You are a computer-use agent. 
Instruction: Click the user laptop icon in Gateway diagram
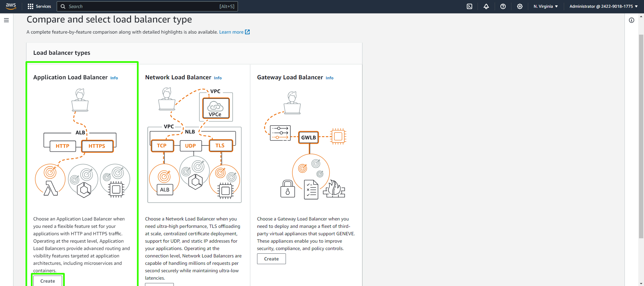coord(292,103)
